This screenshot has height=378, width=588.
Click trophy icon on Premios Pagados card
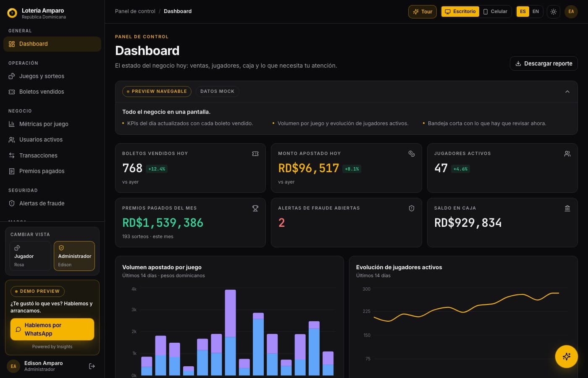[255, 208]
